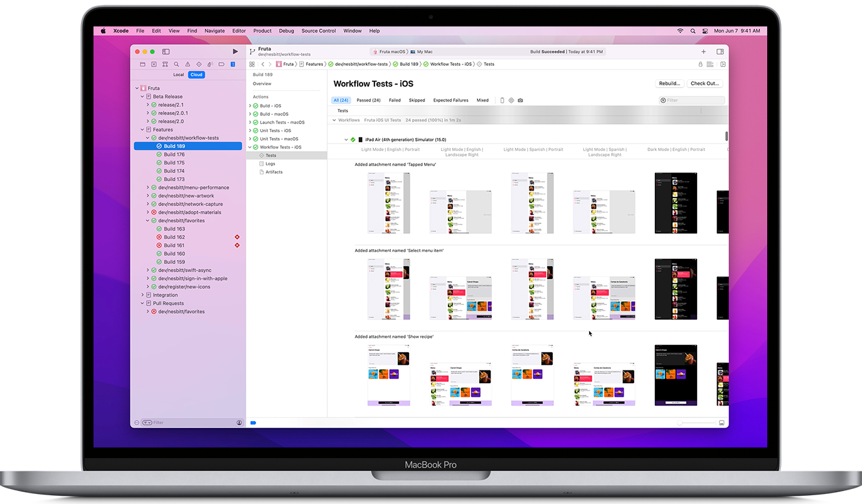Select Artifacts under Workflow Tests - iOS

click(x=274, y=172)
